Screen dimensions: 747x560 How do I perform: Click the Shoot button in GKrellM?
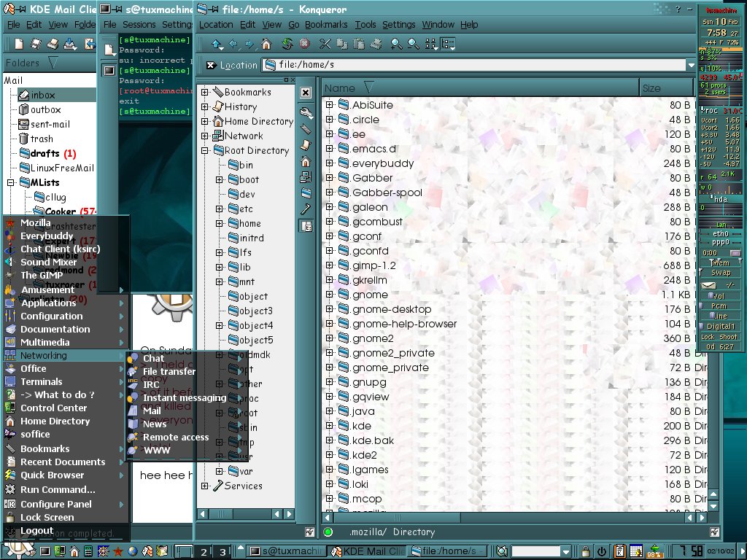click(x=729, y=337)
